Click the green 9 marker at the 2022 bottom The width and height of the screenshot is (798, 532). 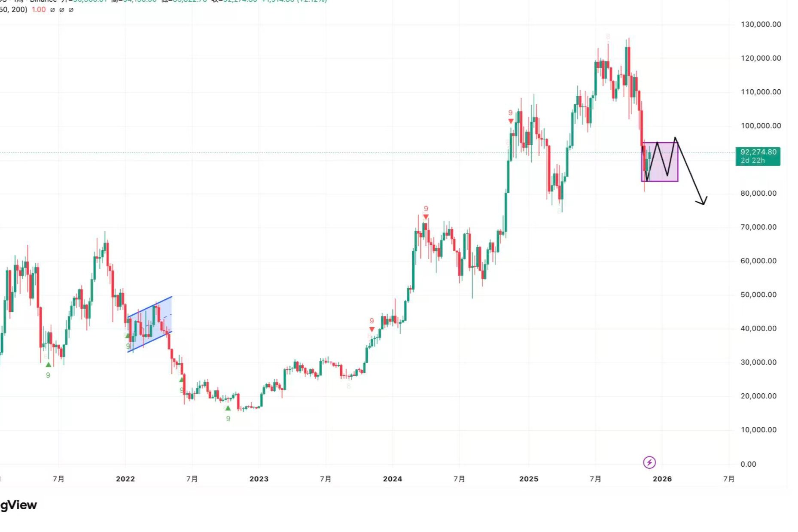pos(228,418)
